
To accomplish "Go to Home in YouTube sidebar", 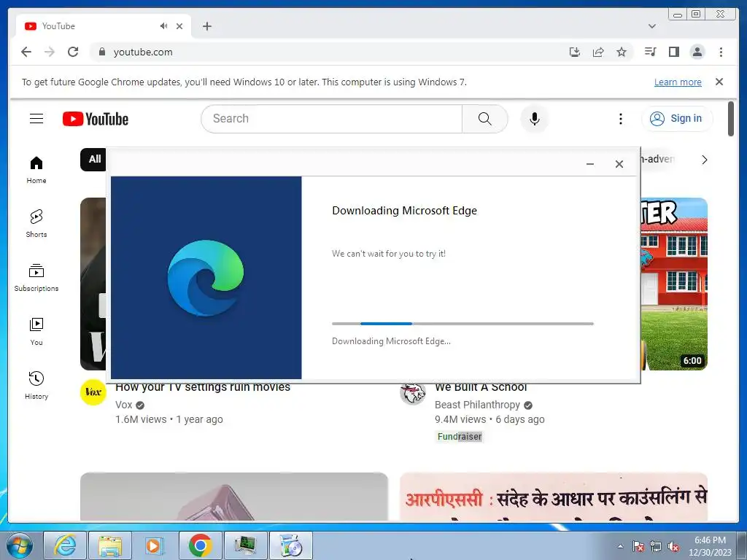I will (x=36, y=170).
